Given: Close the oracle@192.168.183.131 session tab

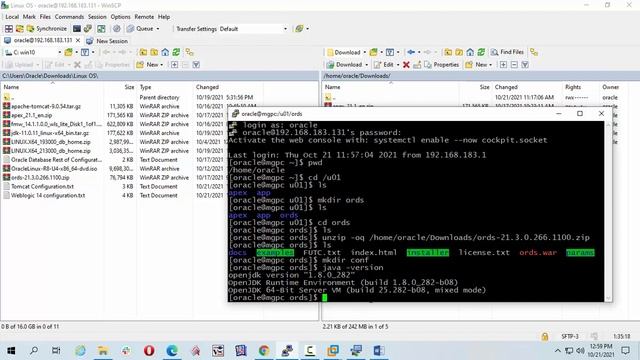Looking at the screenshot, I should click(x=78, y=40).
